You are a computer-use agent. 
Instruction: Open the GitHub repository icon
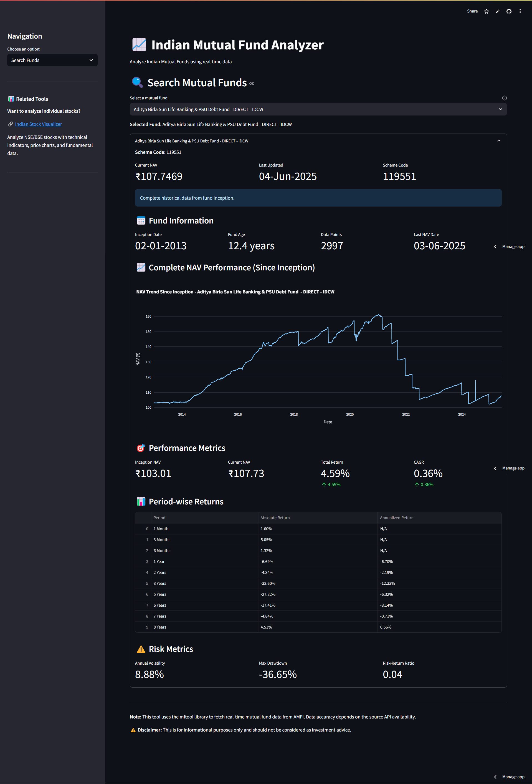(509, 11)
